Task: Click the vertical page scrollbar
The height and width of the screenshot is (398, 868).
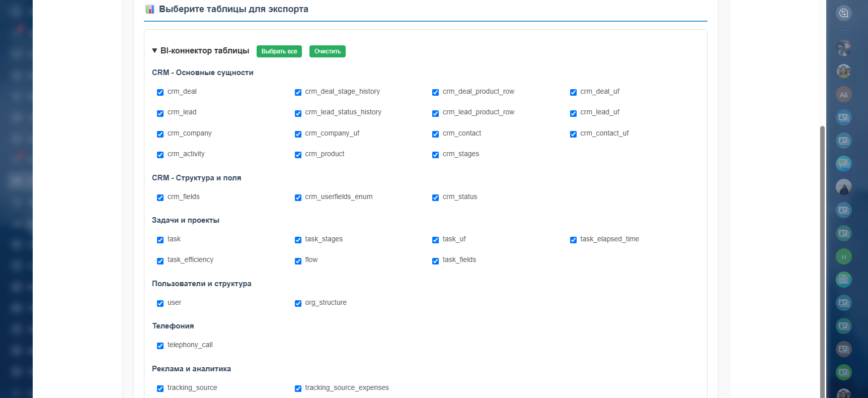Action: tap(822, 252)
